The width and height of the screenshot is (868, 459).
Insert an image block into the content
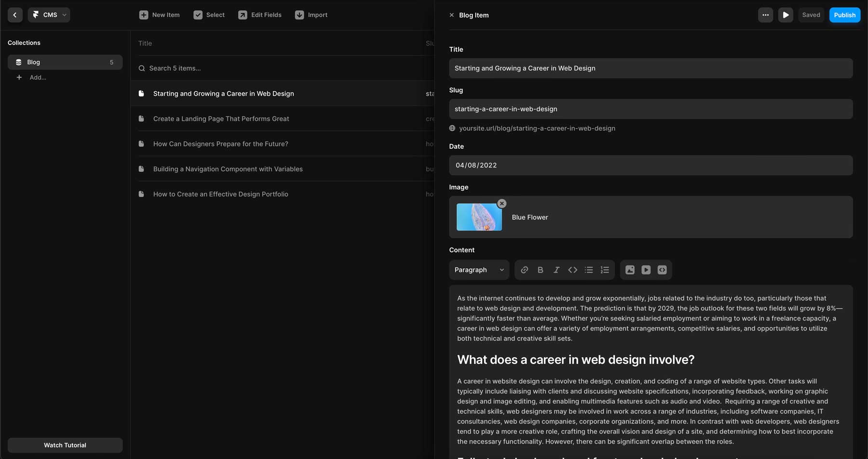coord(630,270)
